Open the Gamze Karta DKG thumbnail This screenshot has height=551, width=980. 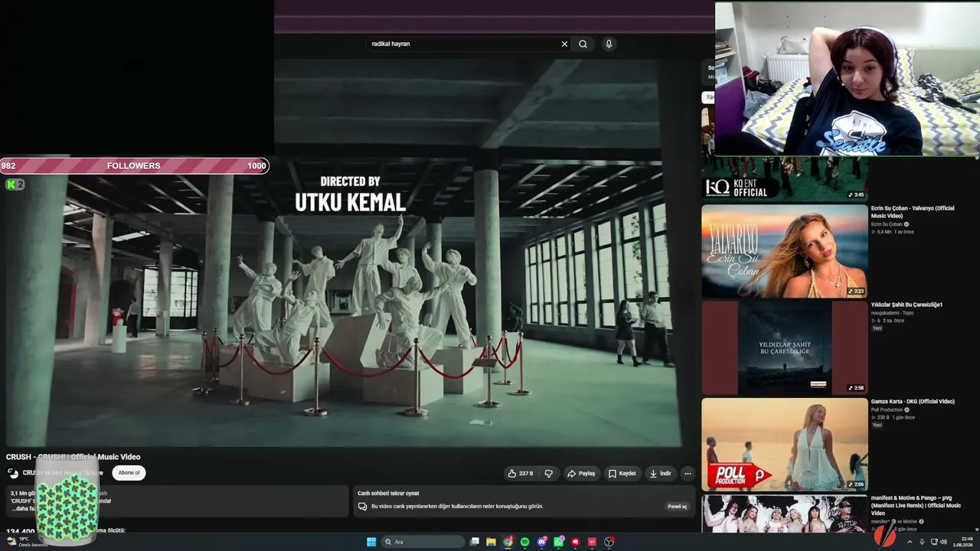coord(785,444)
